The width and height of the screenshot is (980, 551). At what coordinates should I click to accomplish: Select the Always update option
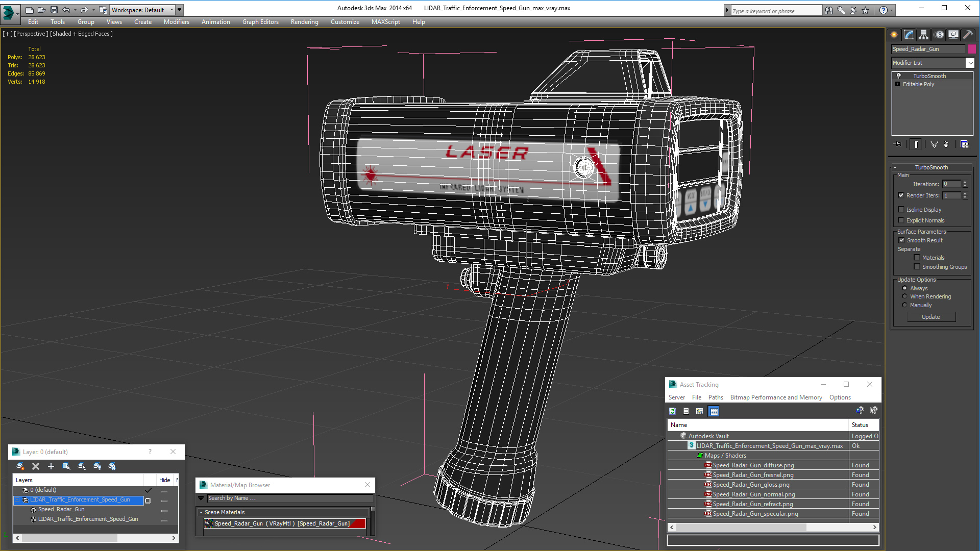(x=905, y=288)
